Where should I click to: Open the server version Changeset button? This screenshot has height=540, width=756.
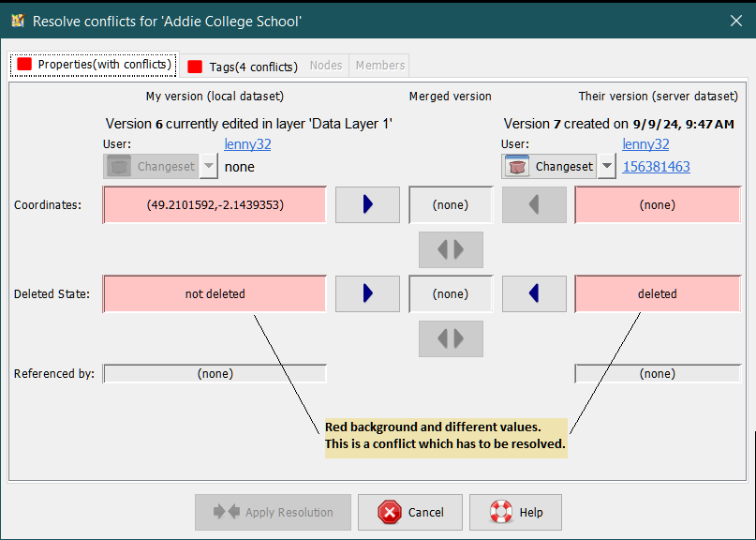550,167
